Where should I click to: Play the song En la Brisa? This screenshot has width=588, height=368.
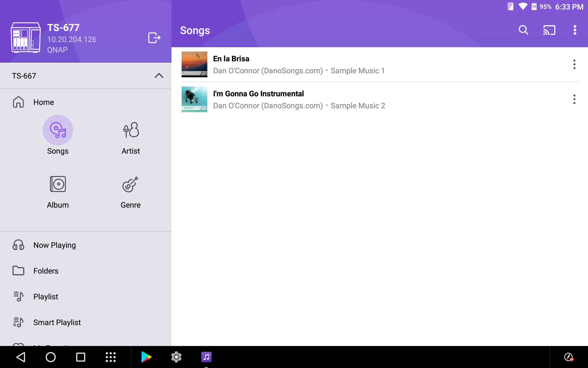click(380, 64)
